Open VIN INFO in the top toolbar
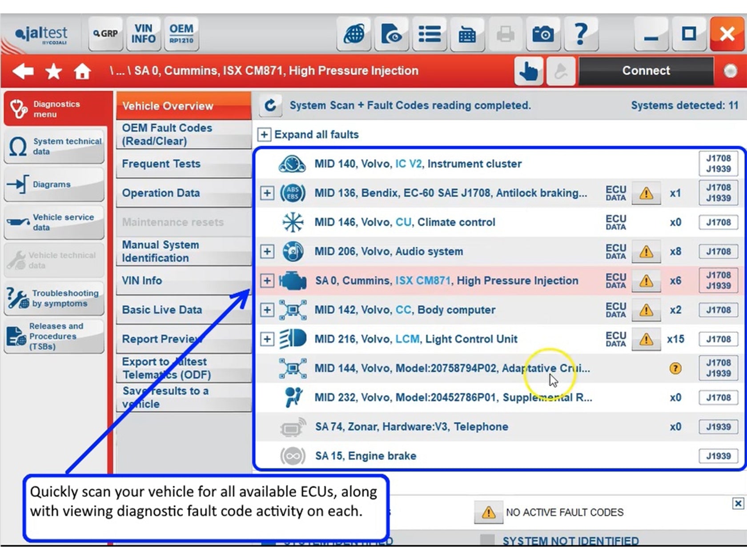747x560 pixels. click(143, 34)
